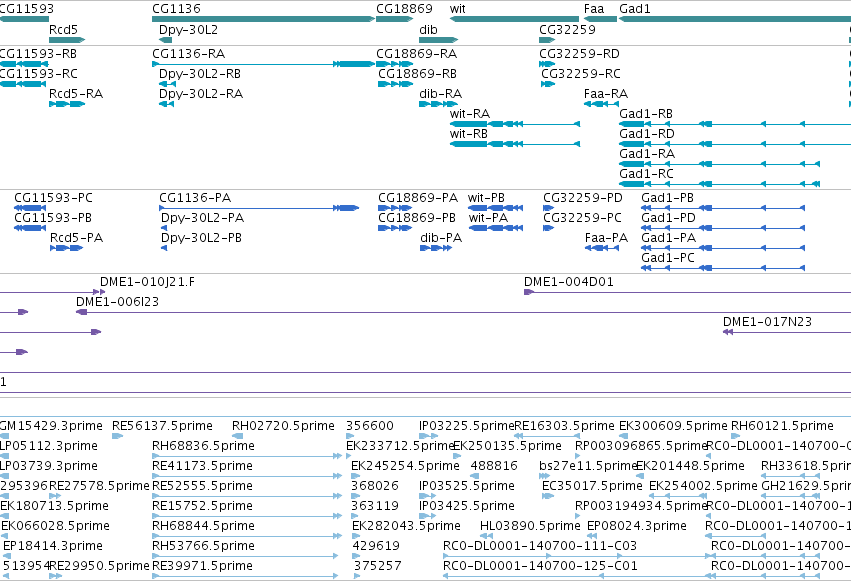Select EST IP03225.5prime
Viewport: 851px width, 581px height.
467,425
